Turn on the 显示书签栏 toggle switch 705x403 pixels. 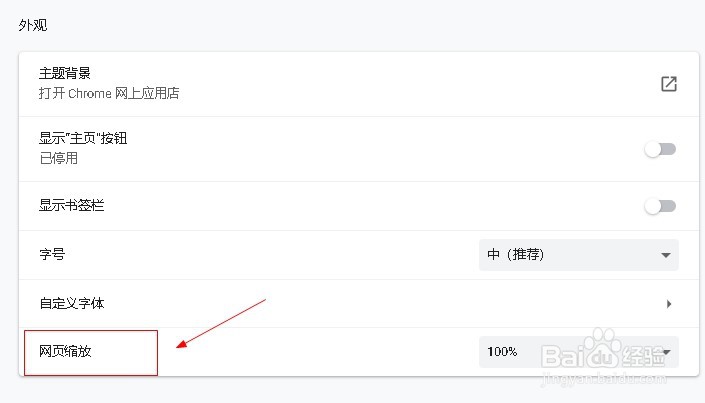tap(660, 206)
